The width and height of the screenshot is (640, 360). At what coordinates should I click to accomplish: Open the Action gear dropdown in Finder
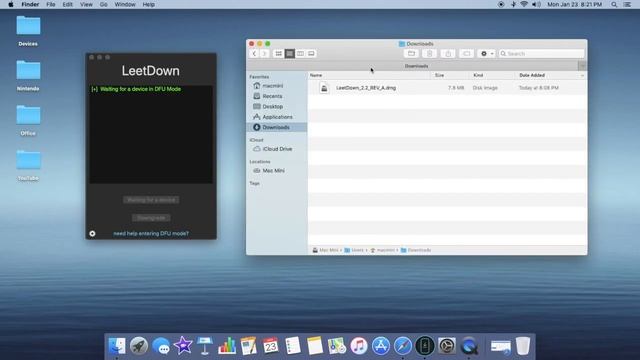point(486,53)
